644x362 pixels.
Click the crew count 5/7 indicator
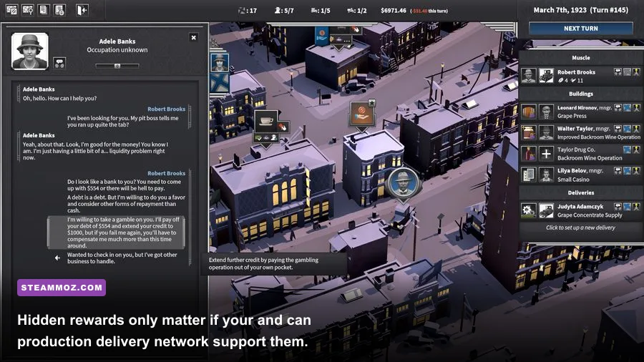(284, 10)
